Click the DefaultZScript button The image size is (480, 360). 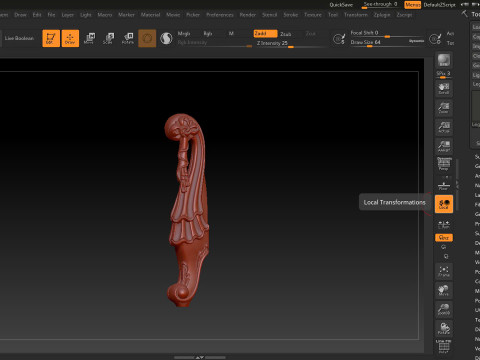[x=439, y=5]
